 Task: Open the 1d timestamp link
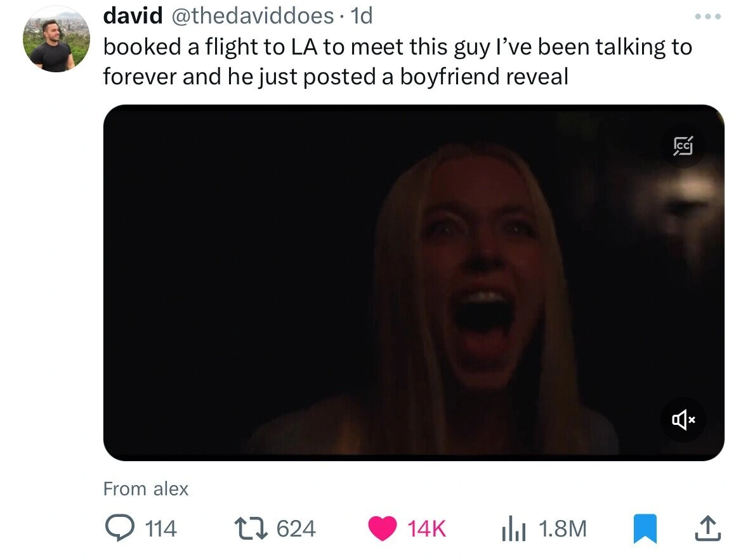tap(362, 16)
